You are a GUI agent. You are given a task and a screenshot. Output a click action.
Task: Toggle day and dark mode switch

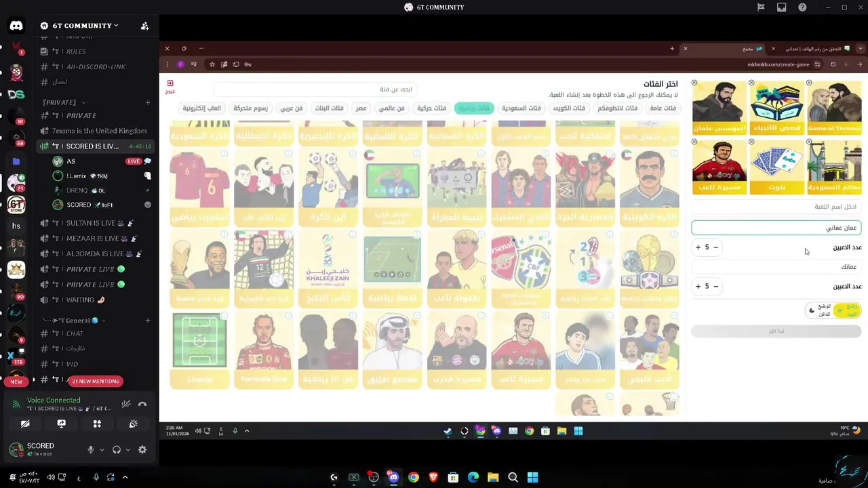tap(833, 310)
